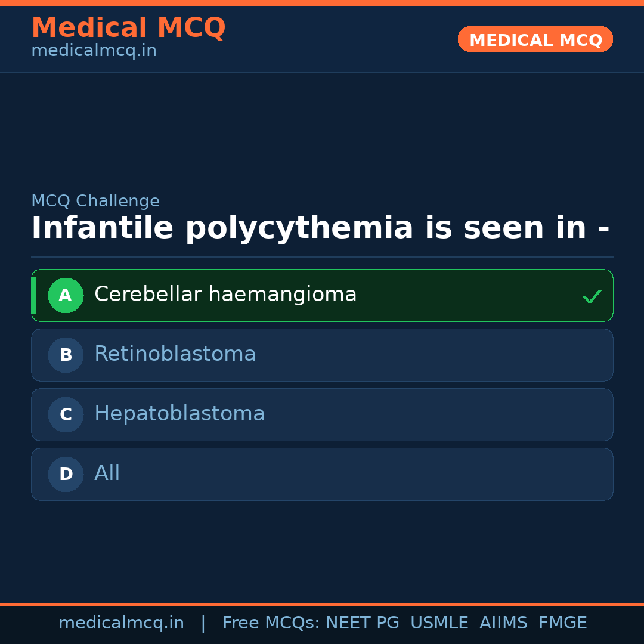Click the Free MCQs footer label
The height and width of the screenshot is (644, 644).
point(271,623)
